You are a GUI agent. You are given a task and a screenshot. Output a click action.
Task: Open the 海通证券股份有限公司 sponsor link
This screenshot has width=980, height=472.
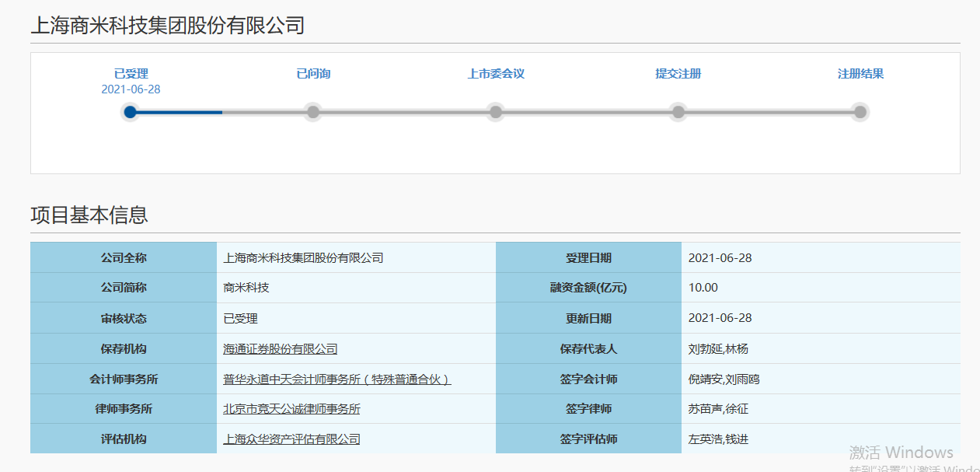[x=281, y=349]
